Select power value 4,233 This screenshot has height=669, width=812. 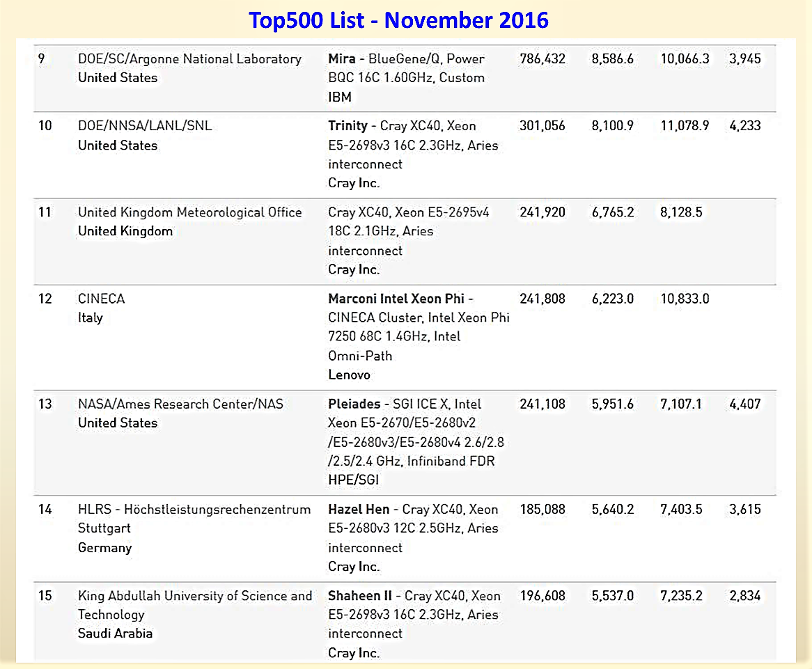[745, 125]
